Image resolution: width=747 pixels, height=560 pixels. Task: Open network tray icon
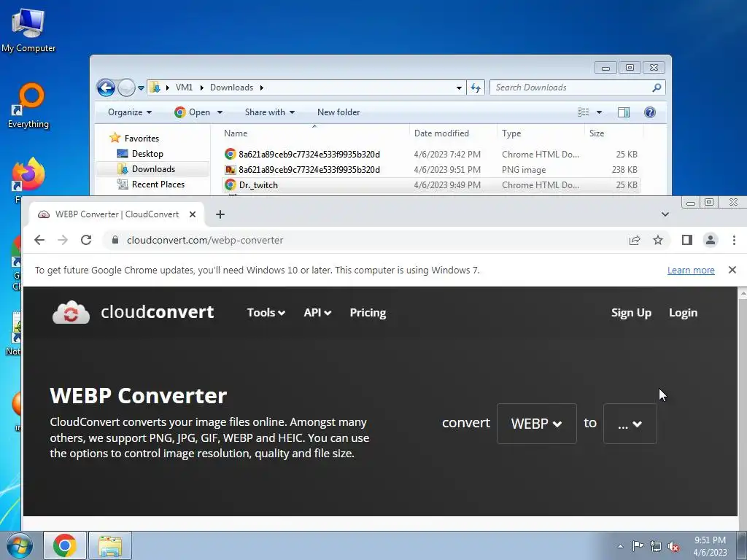pos(656,547)
